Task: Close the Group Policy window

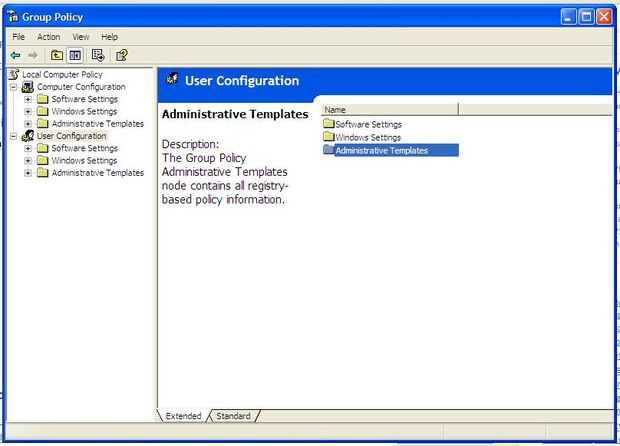Action: (604, 17)
